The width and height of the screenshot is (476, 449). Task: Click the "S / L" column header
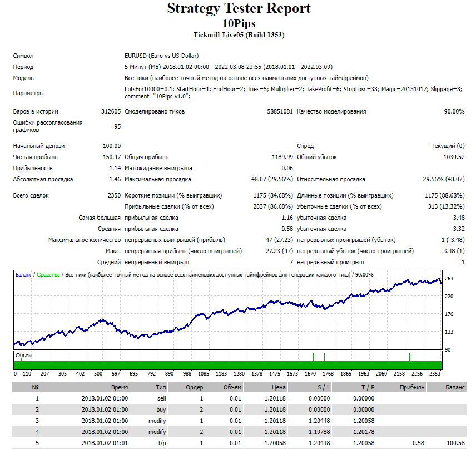coord(323,387)
